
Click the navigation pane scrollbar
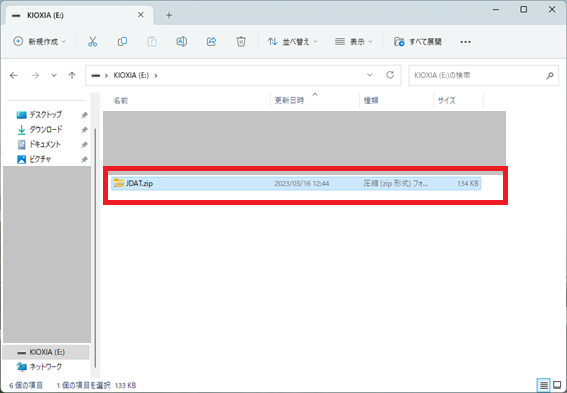(x=95, y=247)
